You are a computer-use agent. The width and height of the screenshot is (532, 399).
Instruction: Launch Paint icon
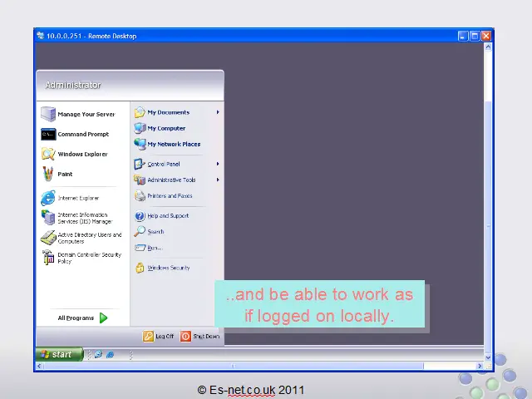48,174
